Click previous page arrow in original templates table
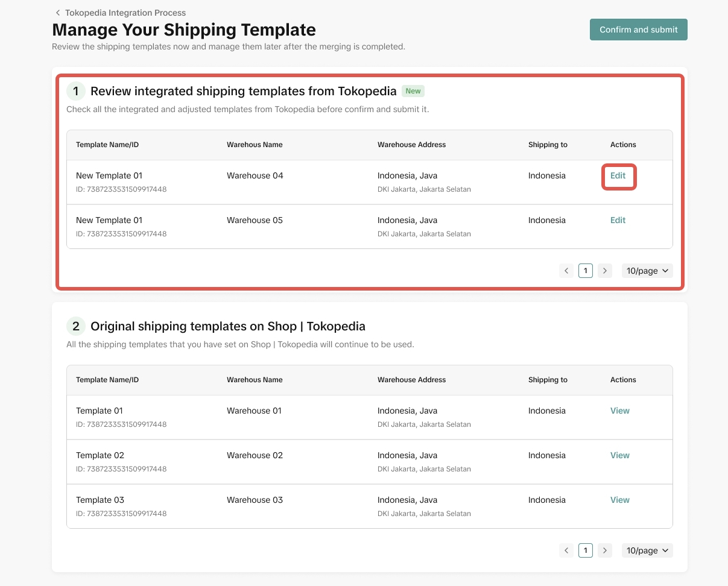728x586 pixels. pos(566,550)
